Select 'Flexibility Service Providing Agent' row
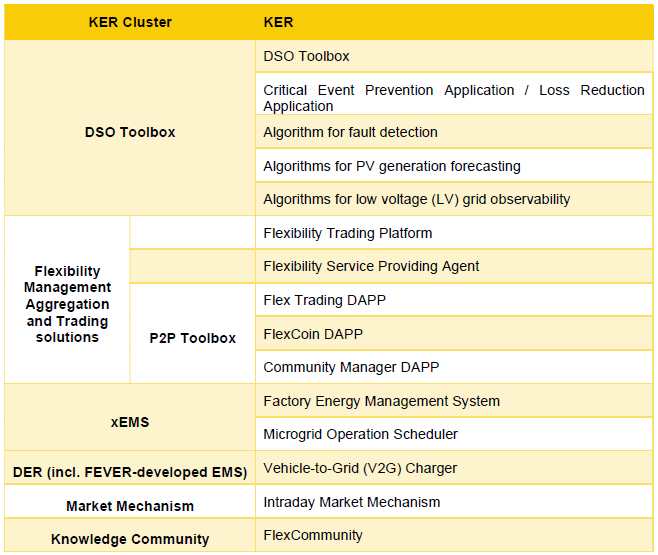This screenshot has width=658, height=555. point(454,266)
